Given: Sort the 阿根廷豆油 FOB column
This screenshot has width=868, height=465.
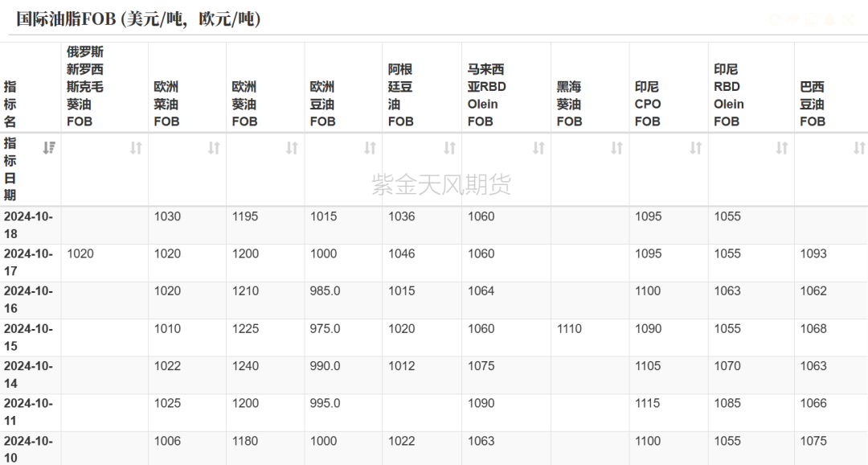Looking at the screenshot, I should (x=449, y=148).
